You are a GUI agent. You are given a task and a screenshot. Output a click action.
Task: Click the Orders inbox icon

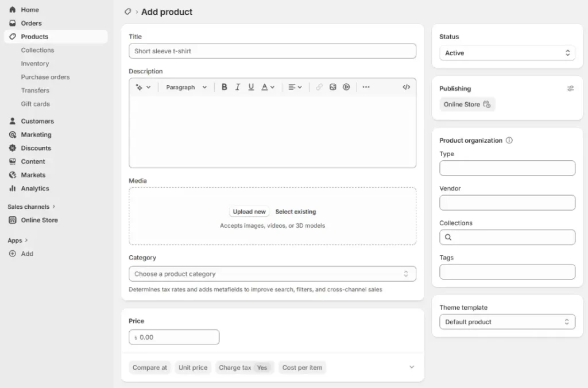tap(13, 23)
